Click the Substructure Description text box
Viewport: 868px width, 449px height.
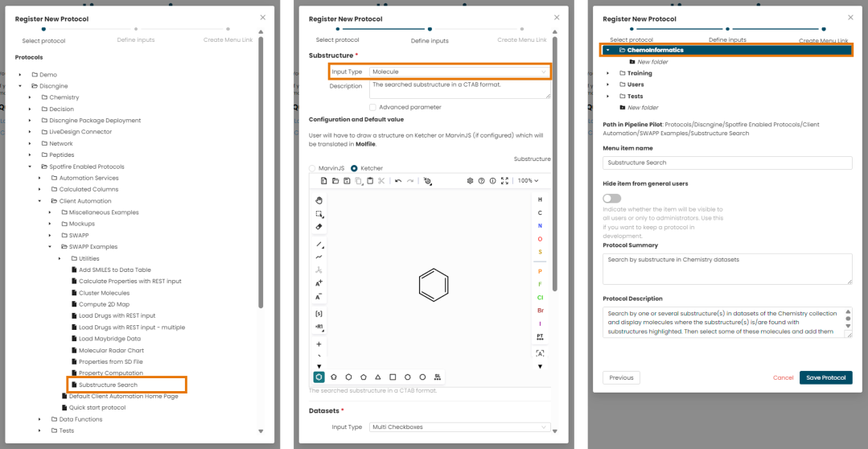tap(459, 89)
